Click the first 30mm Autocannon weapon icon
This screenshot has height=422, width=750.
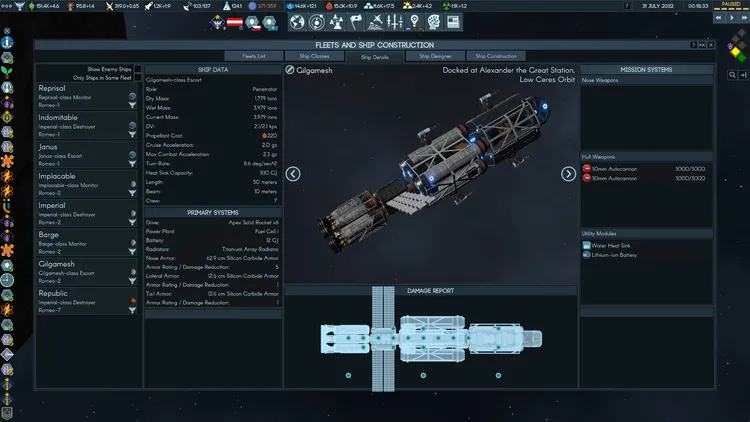coord(586,168)
